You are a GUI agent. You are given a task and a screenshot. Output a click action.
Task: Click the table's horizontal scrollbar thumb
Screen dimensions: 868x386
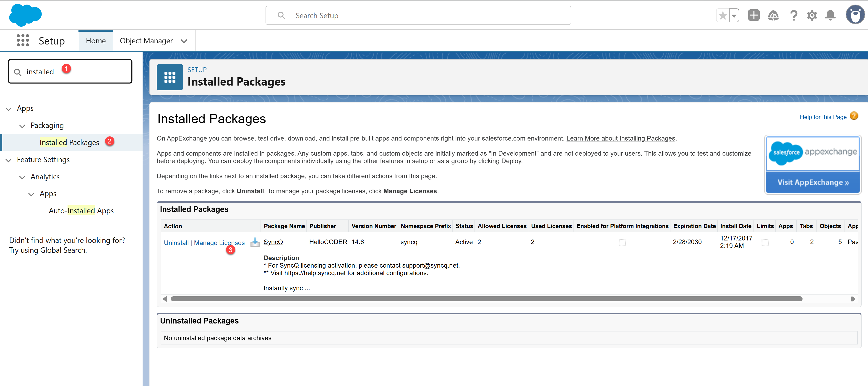pyautogui.click(x=486, y=299)
